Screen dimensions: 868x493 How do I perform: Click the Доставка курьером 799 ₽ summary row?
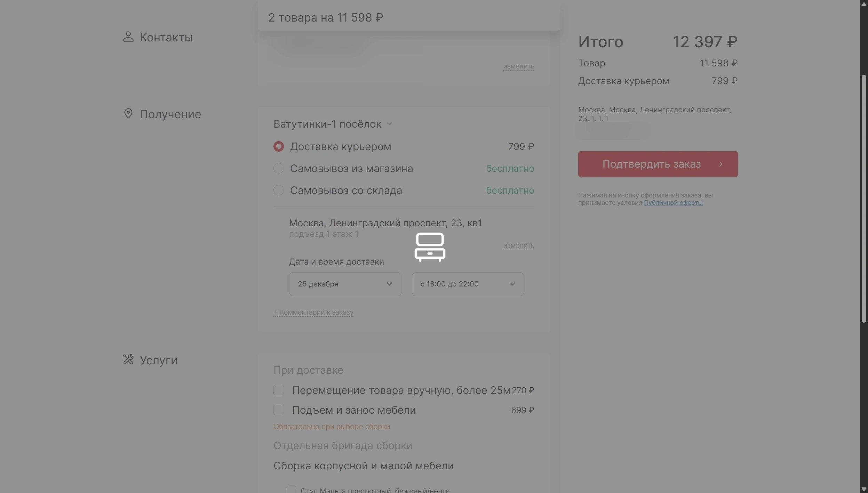658,81
